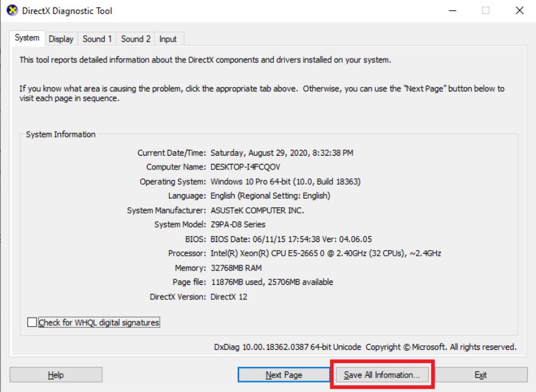Click the DxDiag version copyright text

tap(365, 347)
